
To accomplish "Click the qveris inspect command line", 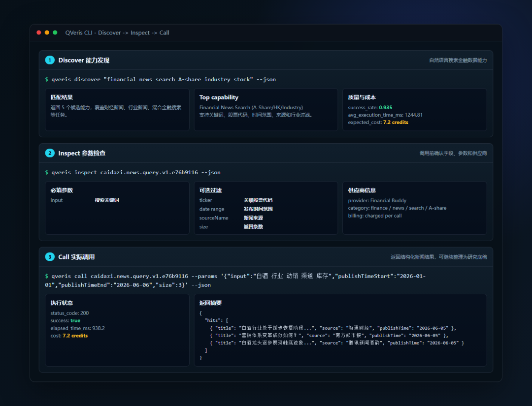I will [x=133, y=172].
